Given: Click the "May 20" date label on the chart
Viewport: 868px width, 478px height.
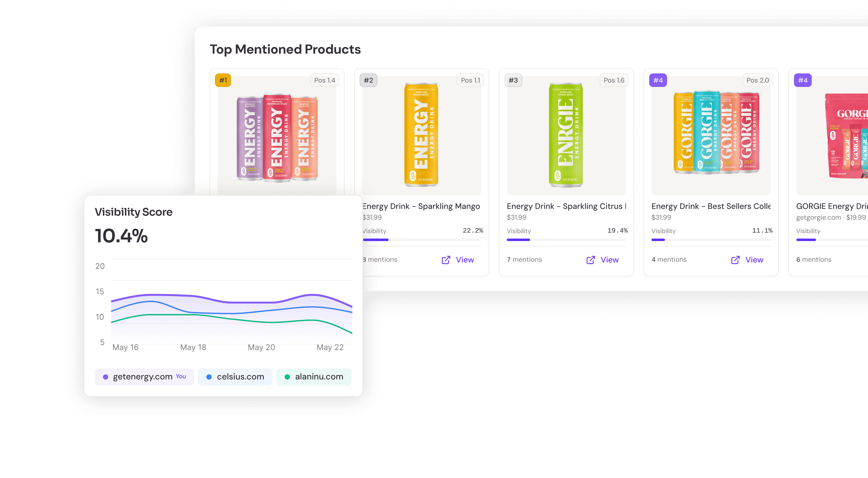Looking at the screenshot, I should tap(261, 347).
